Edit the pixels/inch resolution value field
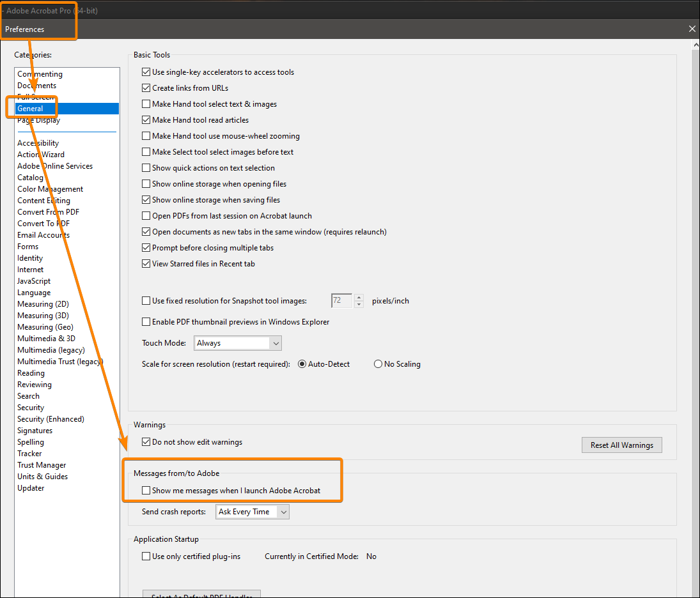 (341, 300)
